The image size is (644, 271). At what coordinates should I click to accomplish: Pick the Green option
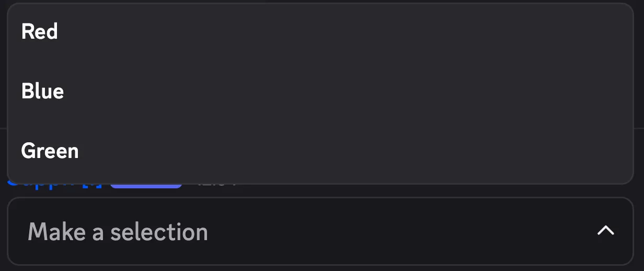click(x=50, y=151)
